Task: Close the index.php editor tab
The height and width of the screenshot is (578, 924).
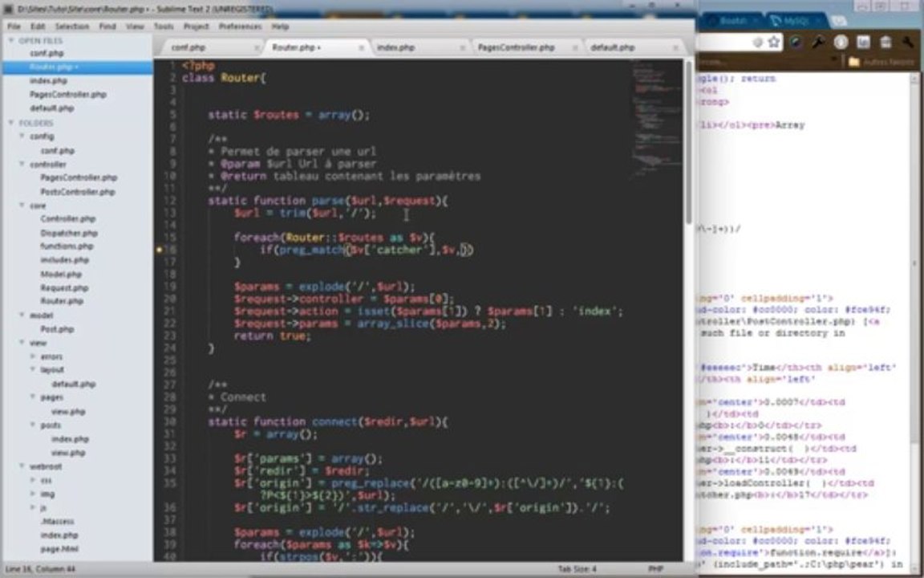Action: tap(461, 48)
